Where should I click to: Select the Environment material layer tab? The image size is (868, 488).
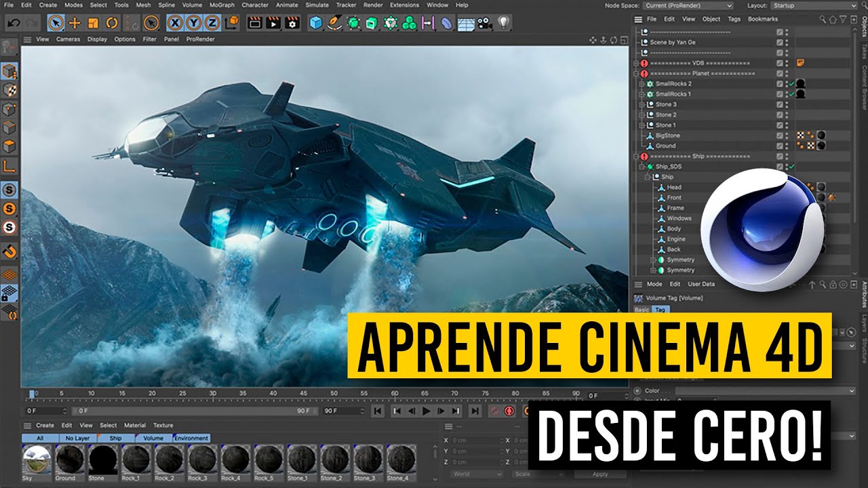191,439
